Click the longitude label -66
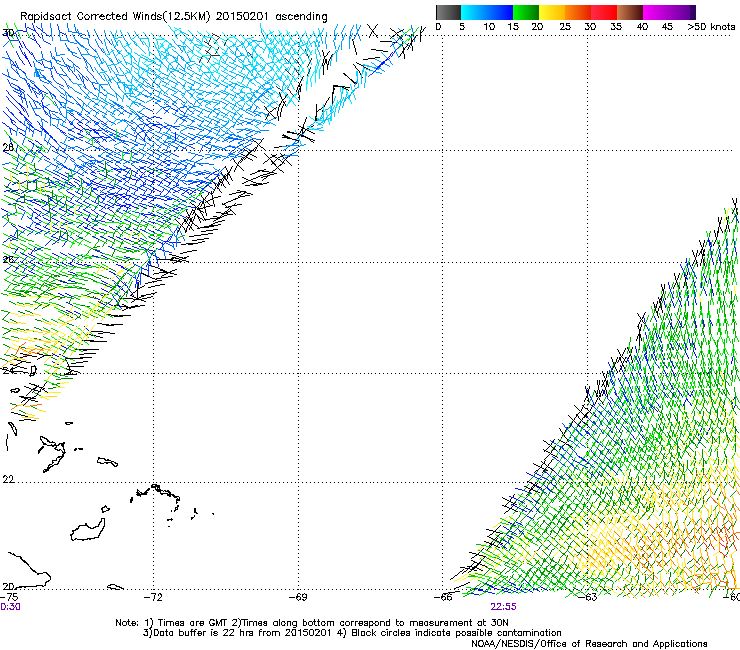The height and width of the screenshot is (650, 740). pos(443,597)
